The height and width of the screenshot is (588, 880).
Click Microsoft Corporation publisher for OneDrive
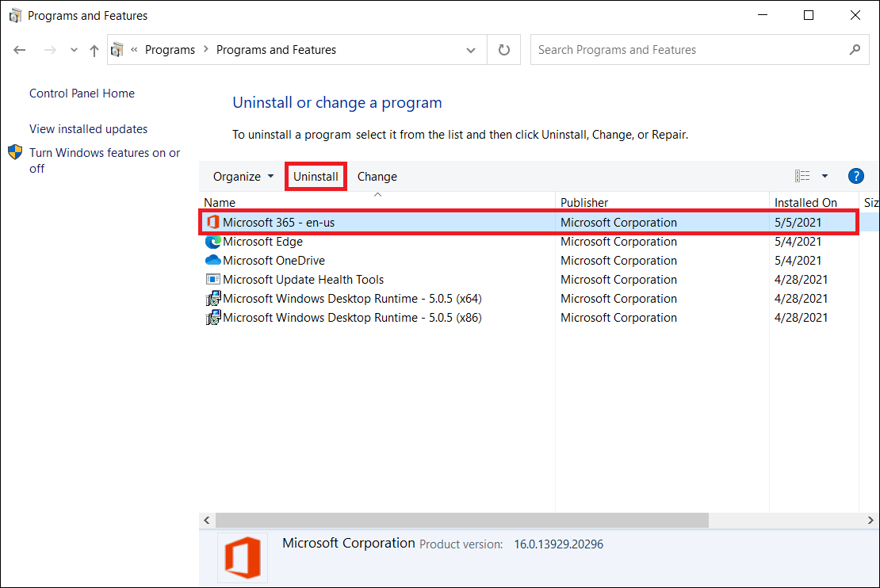618,261
